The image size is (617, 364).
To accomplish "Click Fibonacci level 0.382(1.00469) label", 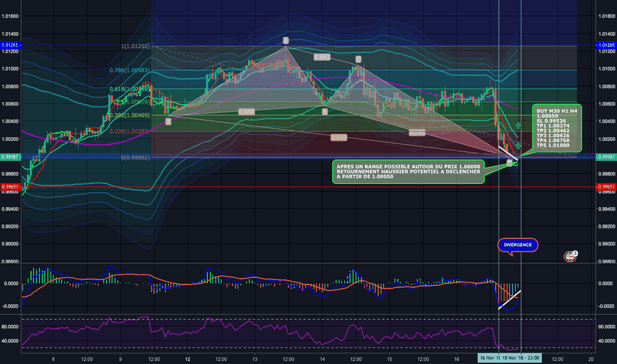I will [x=130, y=115].
